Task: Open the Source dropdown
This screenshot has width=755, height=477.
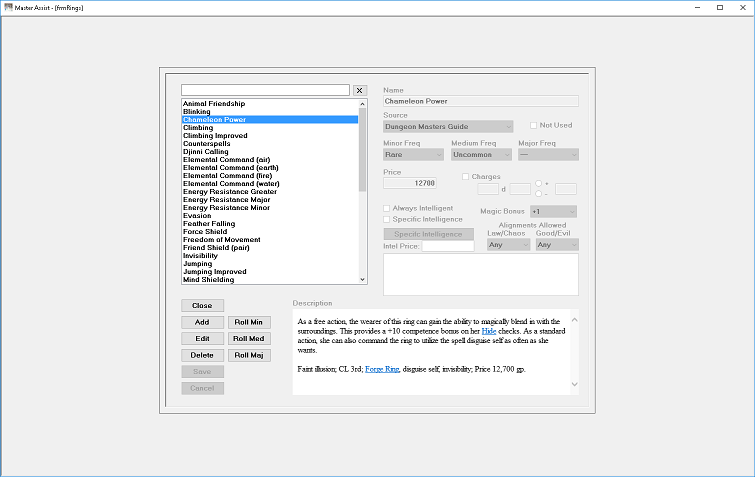Action: click(448, 127)
